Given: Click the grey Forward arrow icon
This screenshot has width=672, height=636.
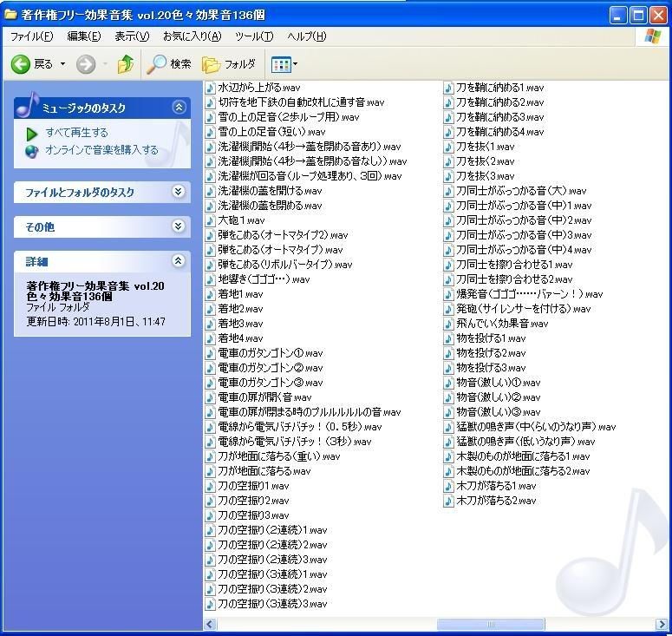Looking at the screenshot, I should tap(86, 64).
